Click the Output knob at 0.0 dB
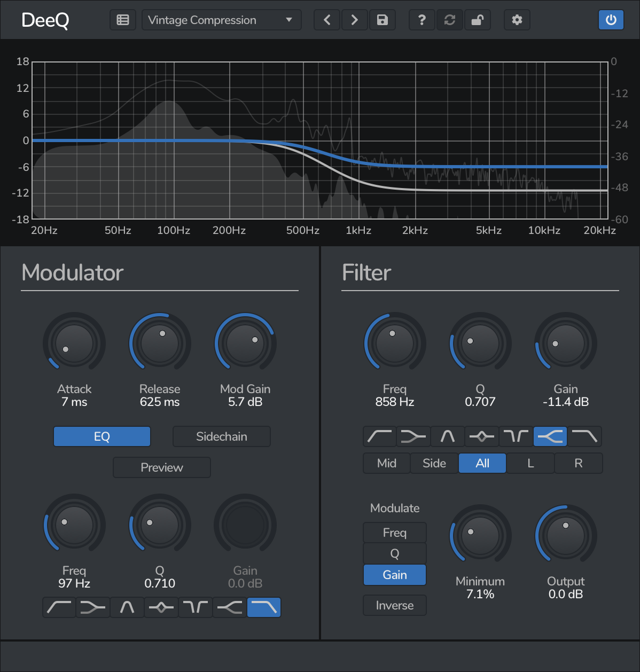Screen dimensions: 640x672 566,536
